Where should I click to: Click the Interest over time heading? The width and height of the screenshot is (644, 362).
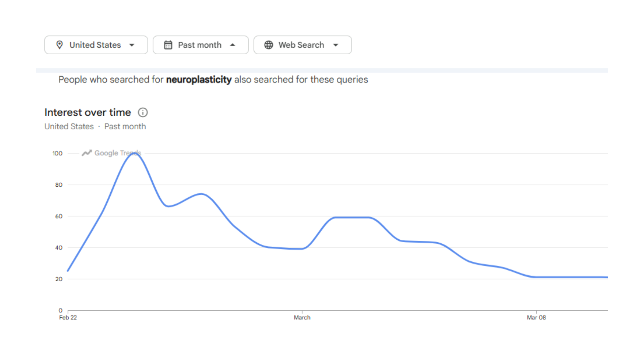(x=88, y=112)
